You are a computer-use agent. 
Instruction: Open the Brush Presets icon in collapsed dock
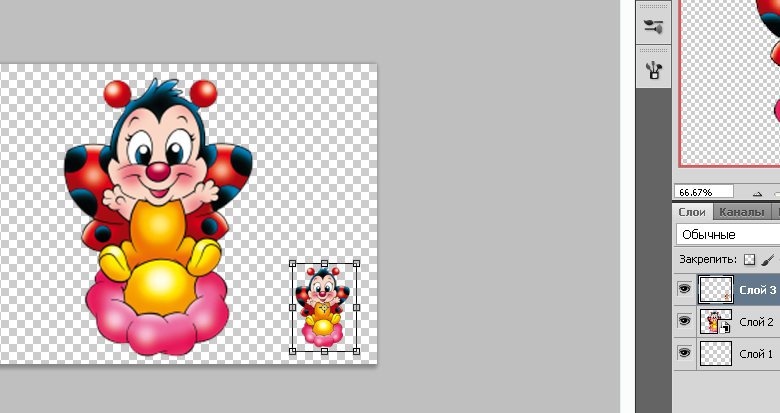[x=654, y=27]
